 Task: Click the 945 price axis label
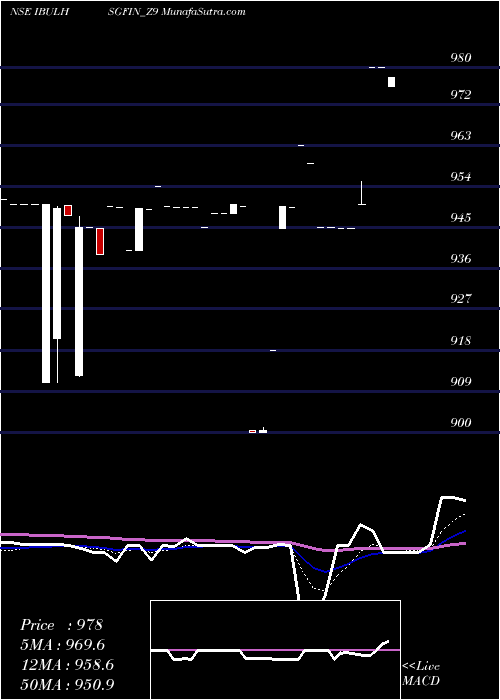pos(461,218)
